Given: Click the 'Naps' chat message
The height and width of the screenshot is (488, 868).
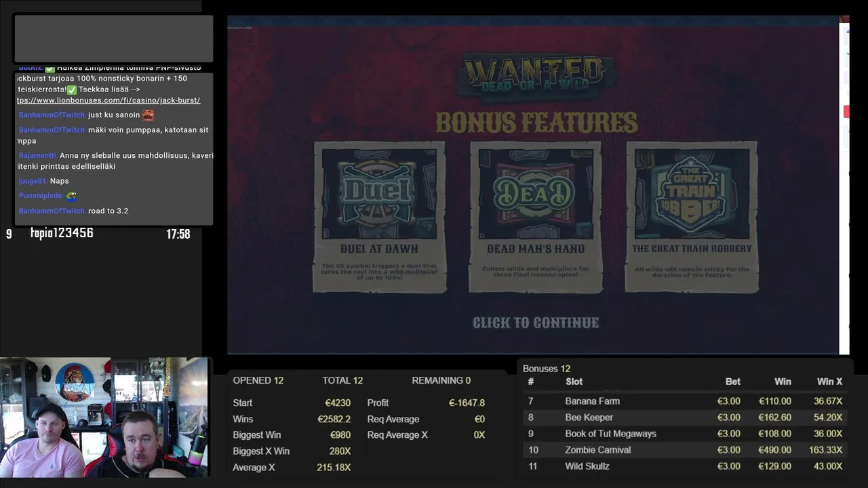Looking at the screenshot, I should (60, 181).
